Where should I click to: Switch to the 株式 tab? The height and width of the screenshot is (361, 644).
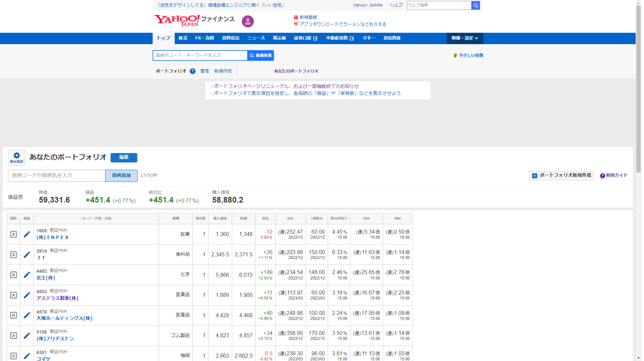(x=183, y=38)
